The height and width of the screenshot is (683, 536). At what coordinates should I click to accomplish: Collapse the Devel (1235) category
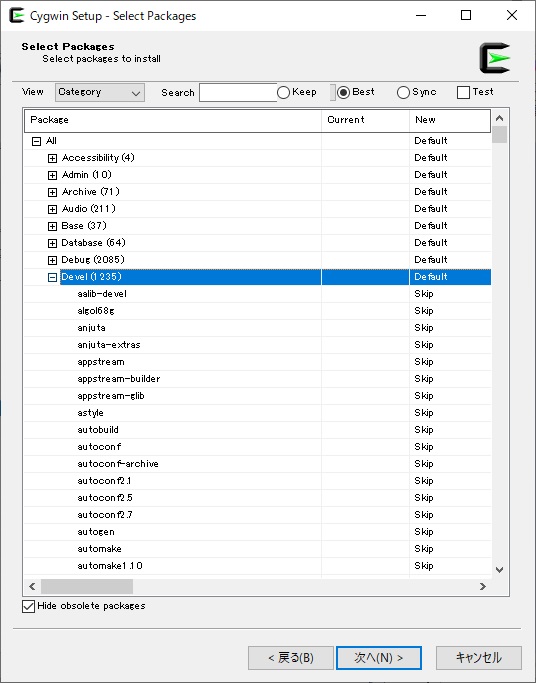(52, 277)
